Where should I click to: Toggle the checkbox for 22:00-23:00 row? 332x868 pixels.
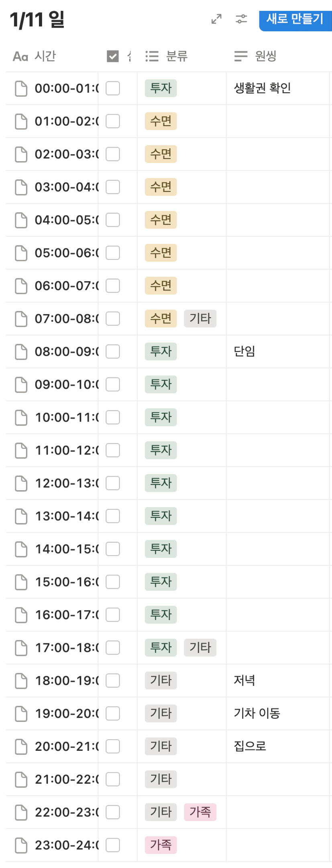[x=113, y=812]
